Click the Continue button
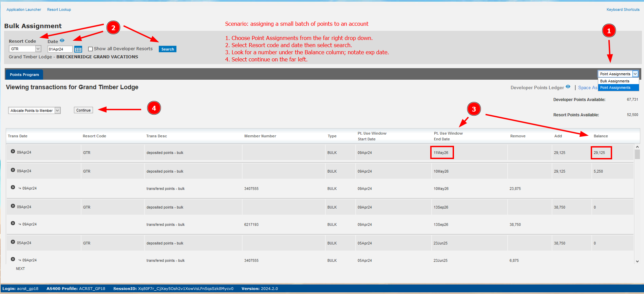Image resolution: width=644 pixels, height=294 pixels. pos(83,110)
